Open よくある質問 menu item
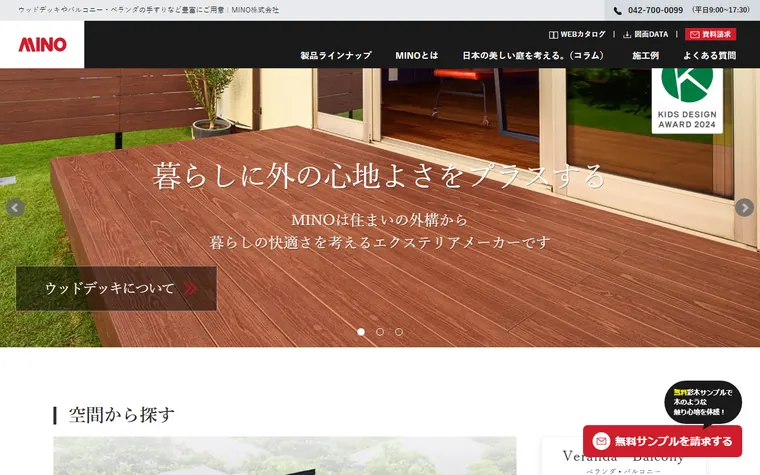 [710, 56]
